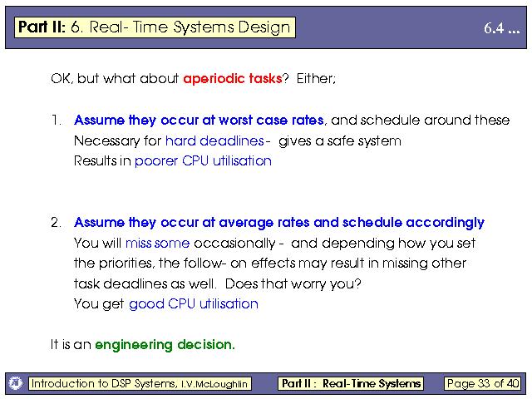The image size is (532, 399).
Task: Click the 'It is an' text before engineering decision
Action: [x=71, y=344]
